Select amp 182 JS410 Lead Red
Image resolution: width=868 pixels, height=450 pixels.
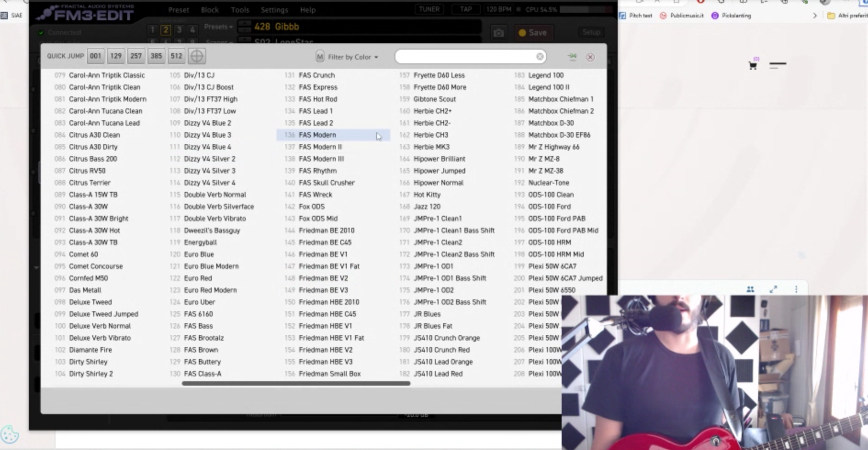[431, 374]
